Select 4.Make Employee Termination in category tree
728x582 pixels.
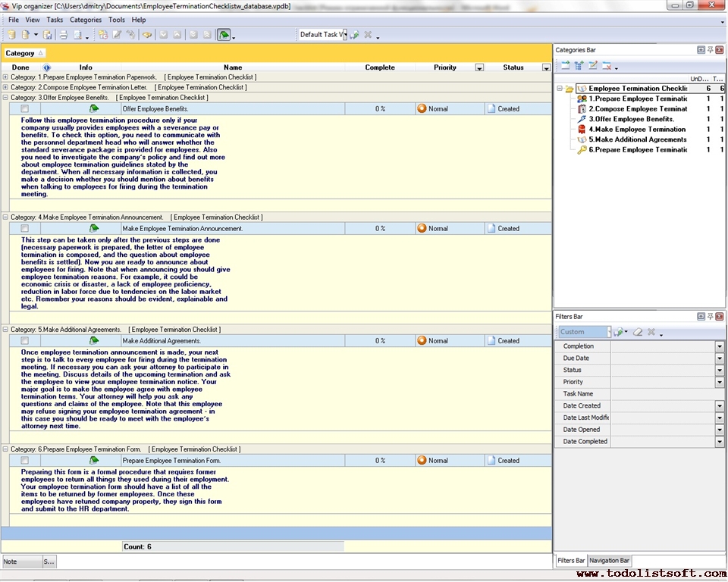point(637,130)
